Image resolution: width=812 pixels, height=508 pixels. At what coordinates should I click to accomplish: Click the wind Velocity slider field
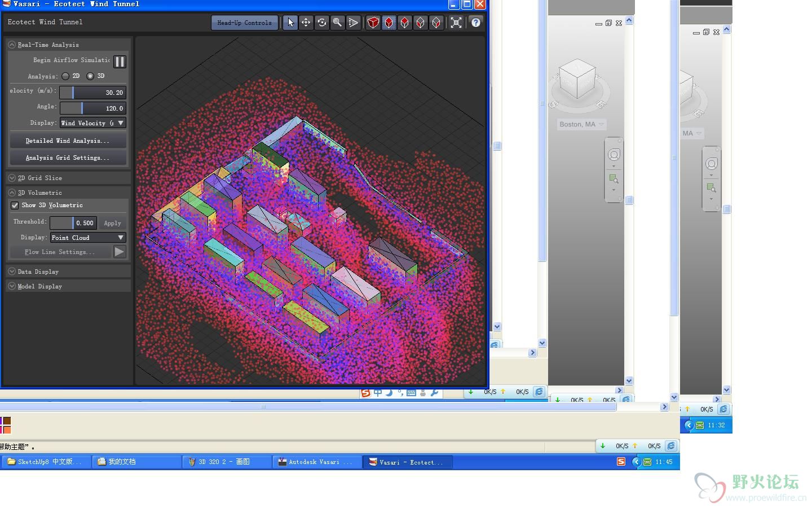tap(93, 93)
